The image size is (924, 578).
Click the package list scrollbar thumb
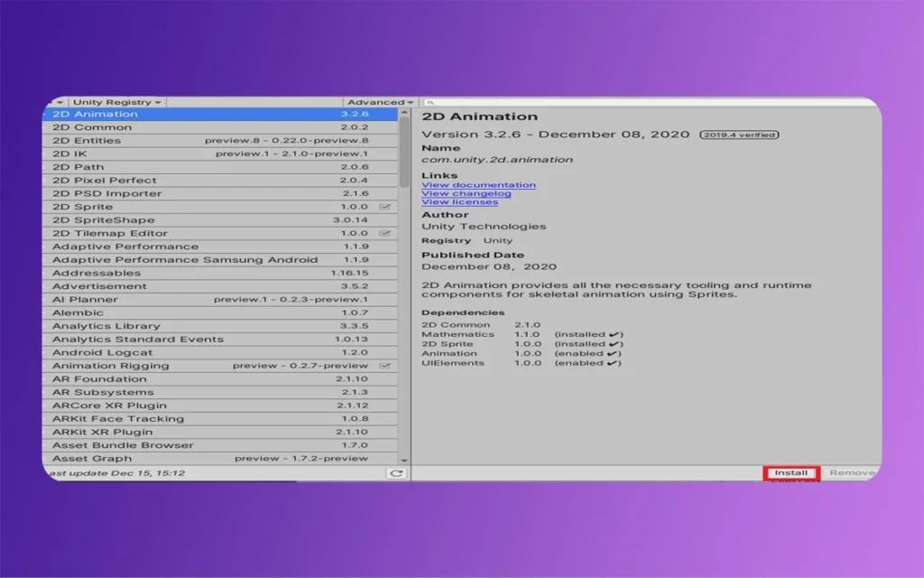[404, 154]
